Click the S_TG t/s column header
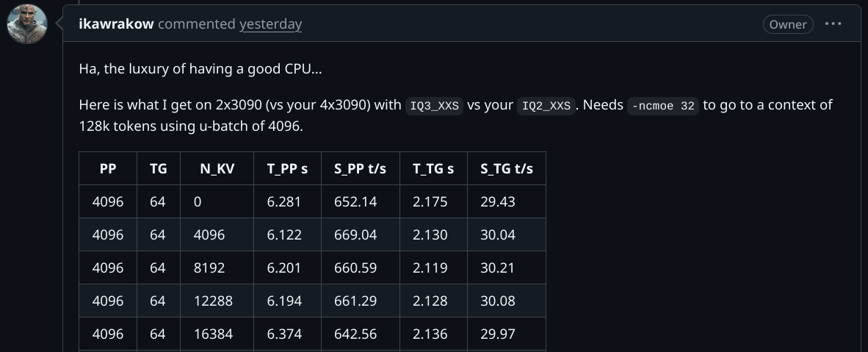This screenshot has width=868, height=352. tap(507, 168)
